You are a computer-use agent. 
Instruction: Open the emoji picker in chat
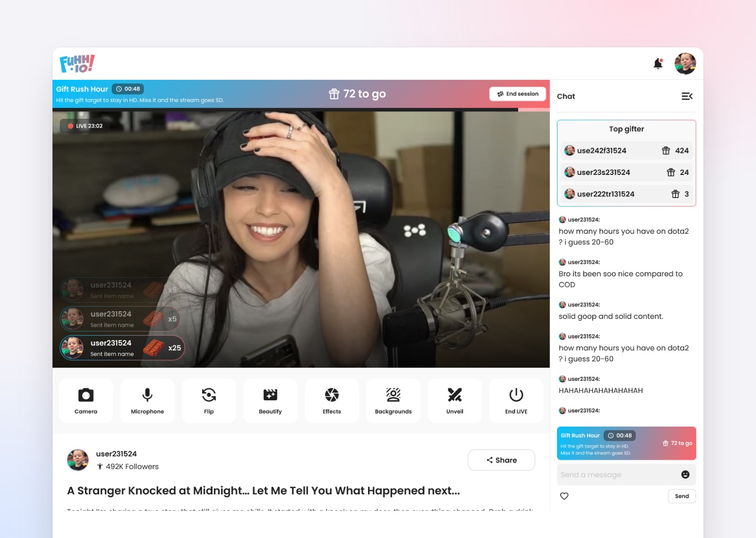685,474
